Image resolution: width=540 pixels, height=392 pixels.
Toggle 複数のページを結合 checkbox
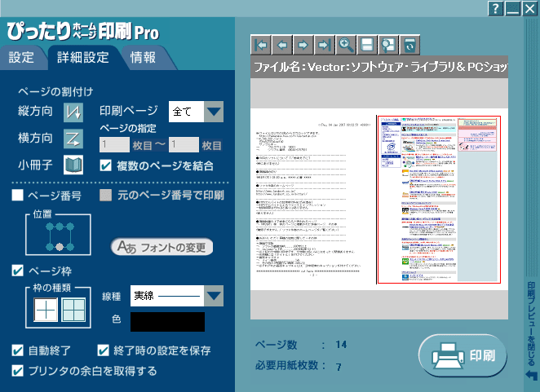[x=105, y=165]
